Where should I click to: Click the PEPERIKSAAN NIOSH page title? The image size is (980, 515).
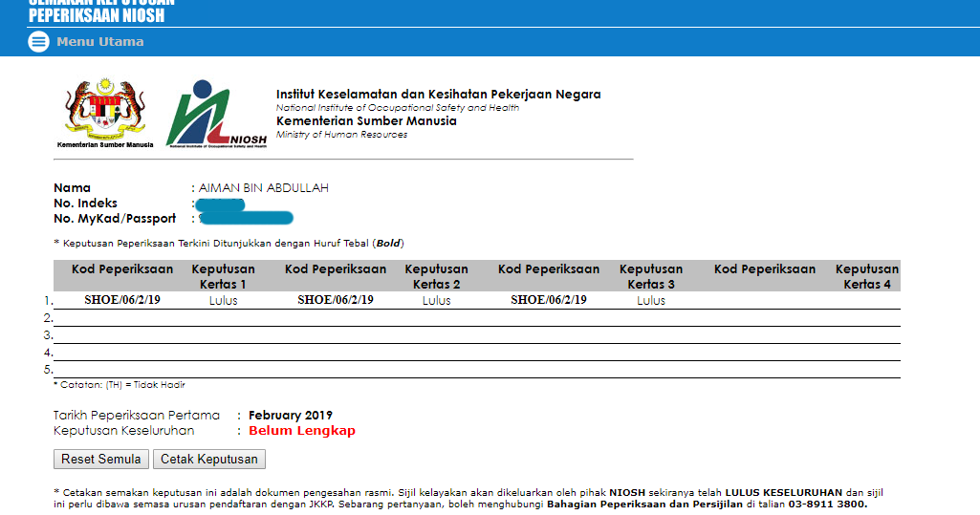pyautogui.click(x=97, y=15)
